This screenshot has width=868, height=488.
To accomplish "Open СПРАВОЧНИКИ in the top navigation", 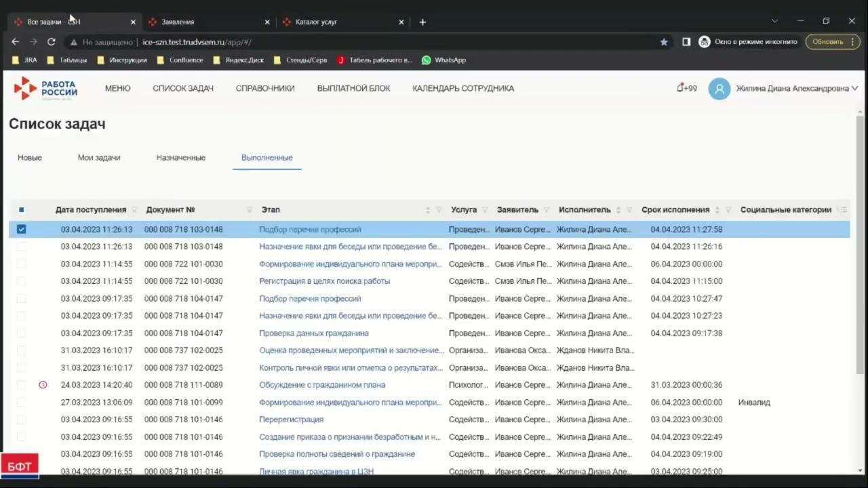I will coord(265,89).
